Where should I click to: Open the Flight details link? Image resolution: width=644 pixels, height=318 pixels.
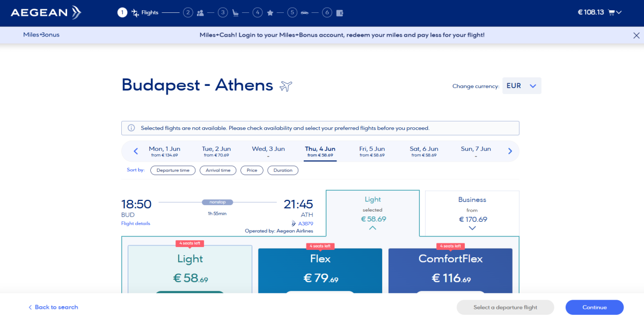pyautogui.click(x=136, y=223)
